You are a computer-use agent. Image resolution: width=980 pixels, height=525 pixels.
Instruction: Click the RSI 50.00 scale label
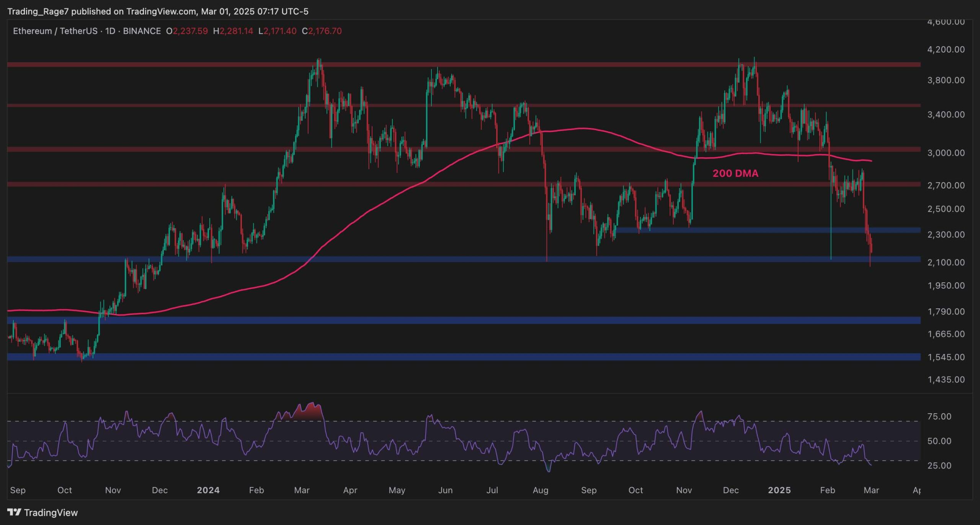tap(939, 441)
